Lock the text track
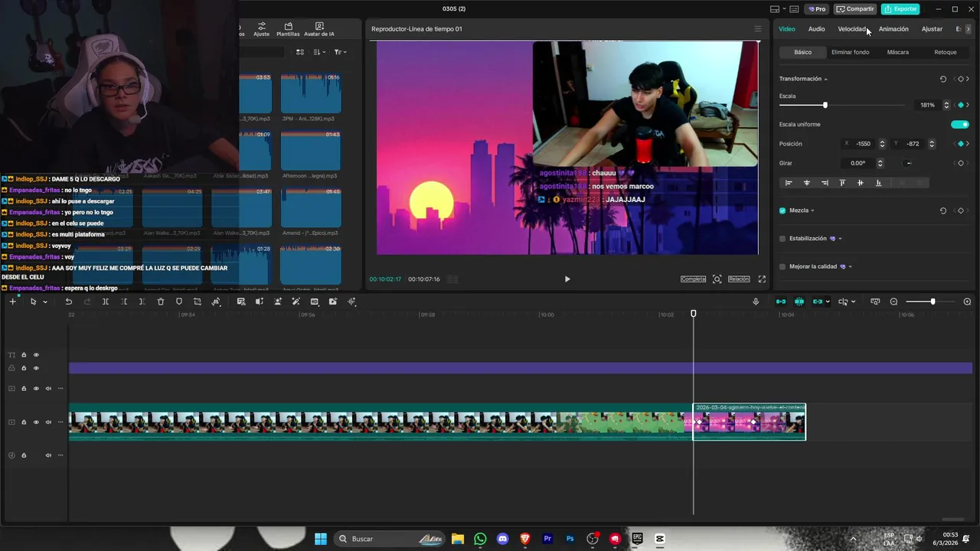The image size is (980, 551). [24, 355]
